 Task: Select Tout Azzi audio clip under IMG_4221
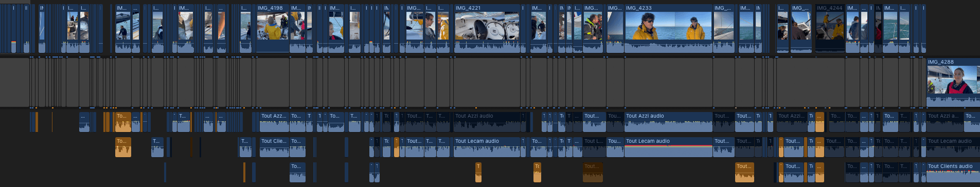487,122
